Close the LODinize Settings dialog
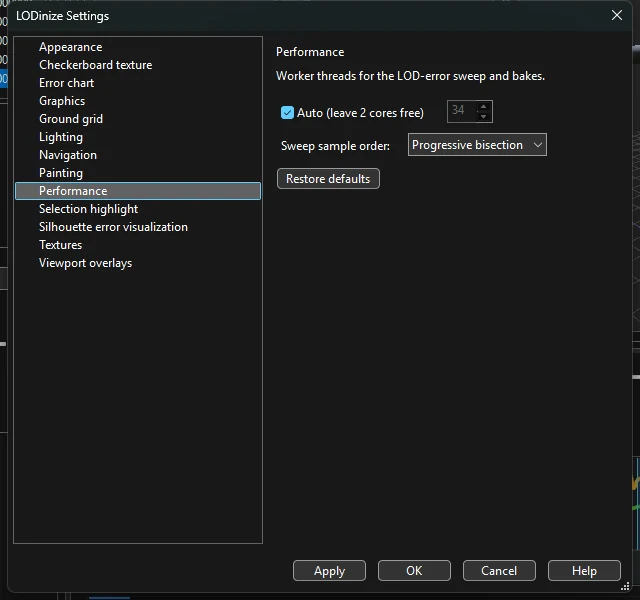640x600 pixels. 616,16
